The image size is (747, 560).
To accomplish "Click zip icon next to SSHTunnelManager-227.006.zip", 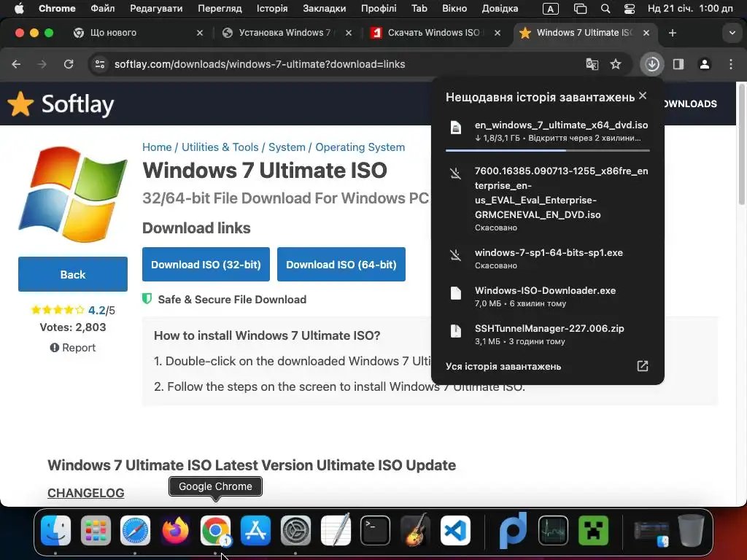I will (456, 331).
